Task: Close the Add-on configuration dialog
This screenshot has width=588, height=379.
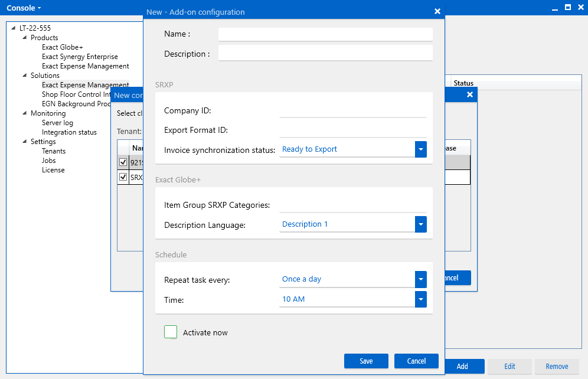Action: click(x=437, y=11)
